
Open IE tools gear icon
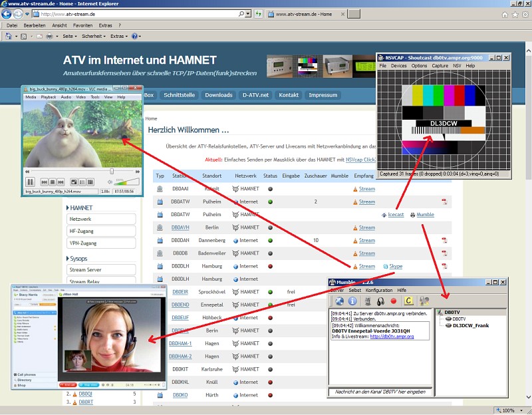tap(525, 14)
